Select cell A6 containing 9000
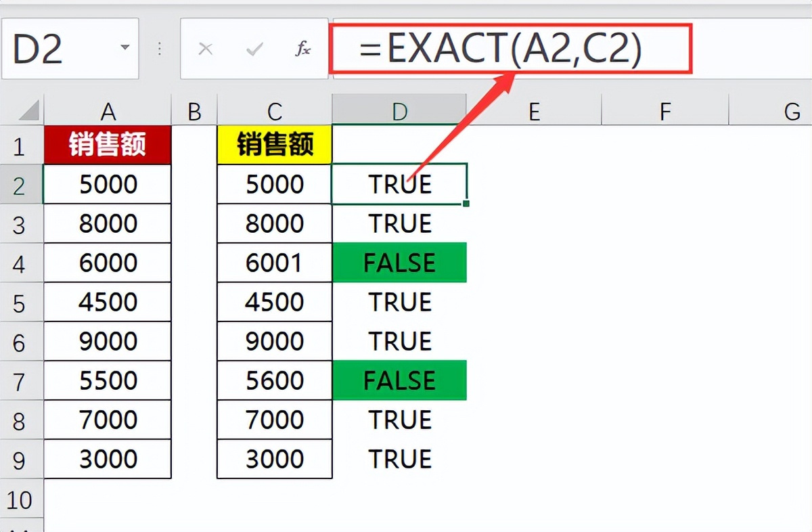 click(x=108, y=340)
